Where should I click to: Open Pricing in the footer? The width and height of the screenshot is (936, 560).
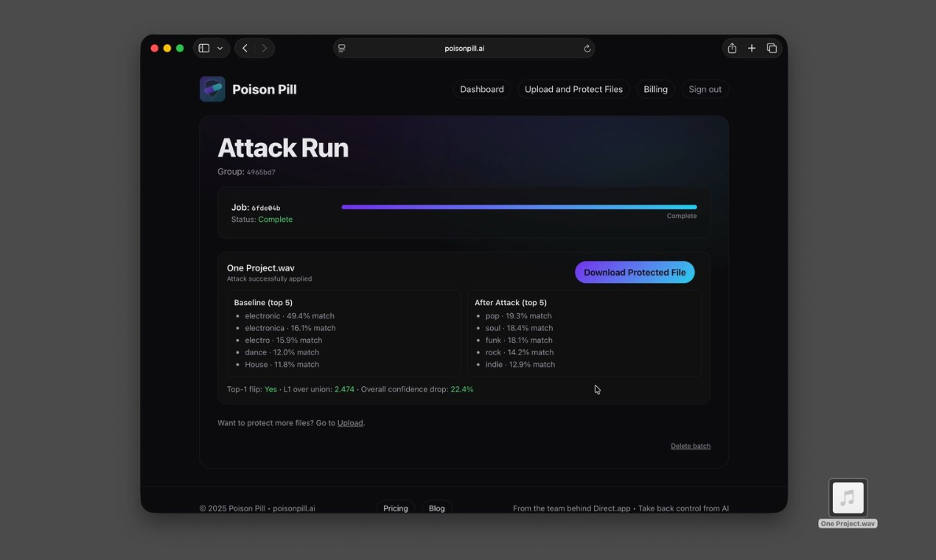395,508
